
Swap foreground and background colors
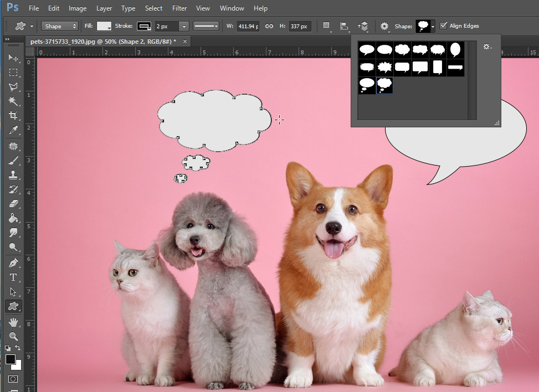(18, 348)
